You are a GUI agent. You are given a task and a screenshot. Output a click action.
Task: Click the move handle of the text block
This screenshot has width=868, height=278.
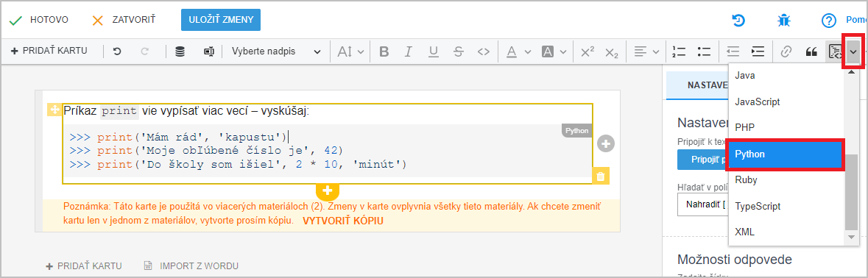click(x=54, y=110)
